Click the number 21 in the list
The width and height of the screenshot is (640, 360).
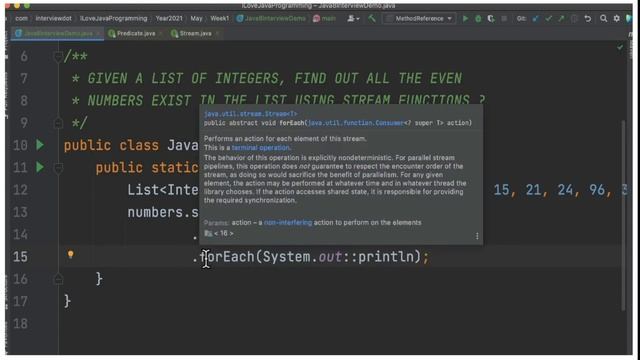pyautogui.click(x=533, y=190)
